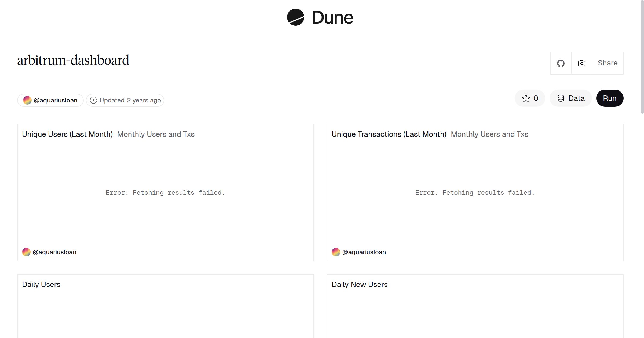Open the @aquariusloan profile in the header
The height and width of the screenshot is (338, 644).
tap(56, 100)
